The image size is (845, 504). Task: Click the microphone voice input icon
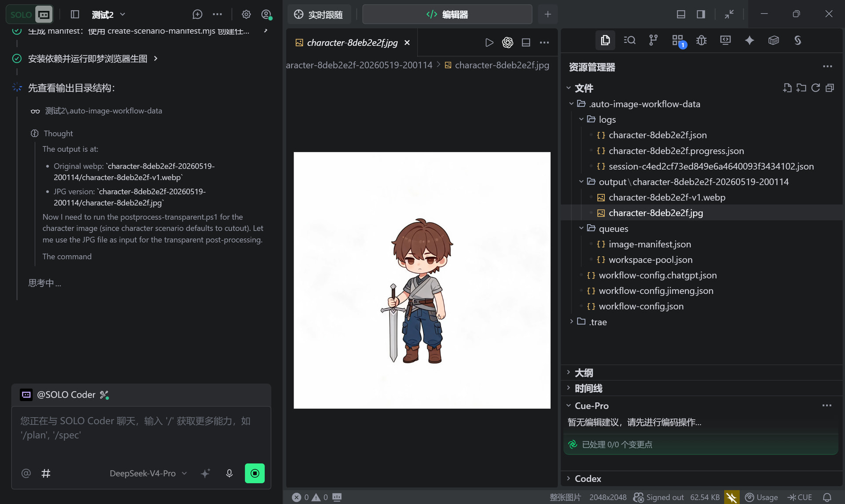click(x=229, y=473)
